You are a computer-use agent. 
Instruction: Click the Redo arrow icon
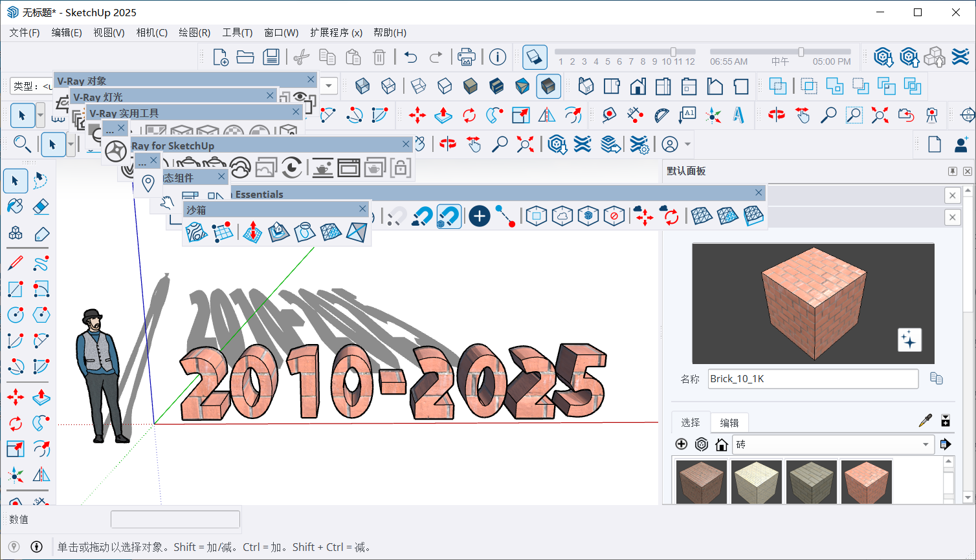pos(436,57)
